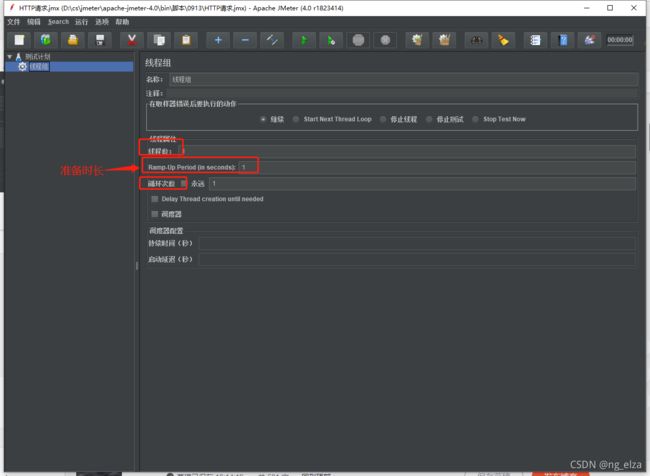Save the test plan with disk icon
Viewport: 650px width, 476px height.
(100, 40)
